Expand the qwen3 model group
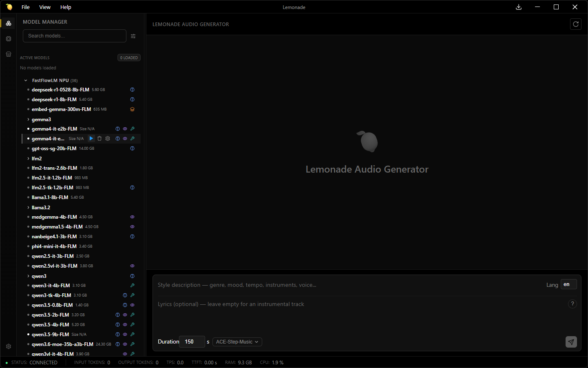Viewport: 588px width, 368px height. coord(28,276)
